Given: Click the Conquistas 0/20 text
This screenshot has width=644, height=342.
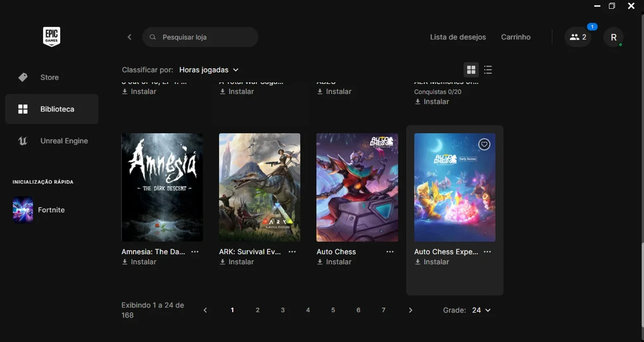Looking at the screenshot, I should [x=438, y=92].
